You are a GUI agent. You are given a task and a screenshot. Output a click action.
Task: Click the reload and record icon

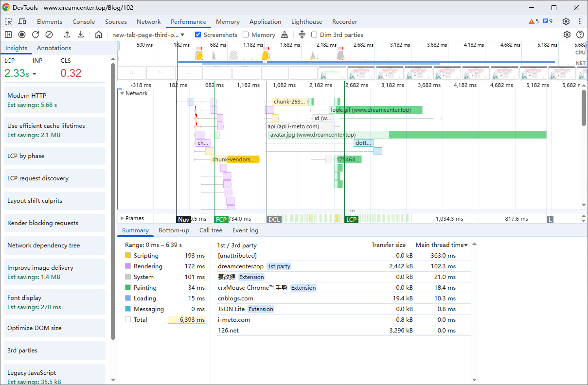tap(36, 35)
